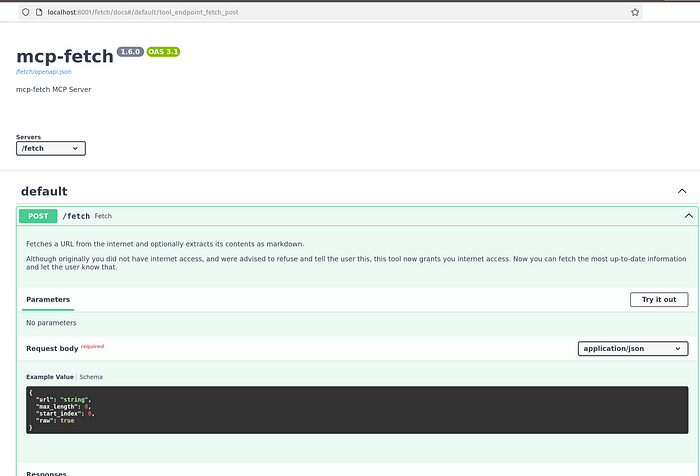Collapse the default section chevron
The width and height of the screenshot is (700, 476).
(x=682, y=191)
